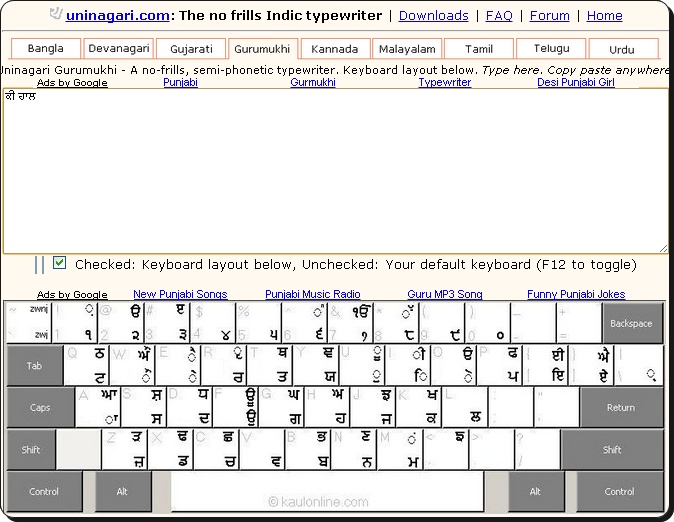This screenshot has height=522, width=674.
Task: Open the Downloads link
Action: click(x=433, y=15)
